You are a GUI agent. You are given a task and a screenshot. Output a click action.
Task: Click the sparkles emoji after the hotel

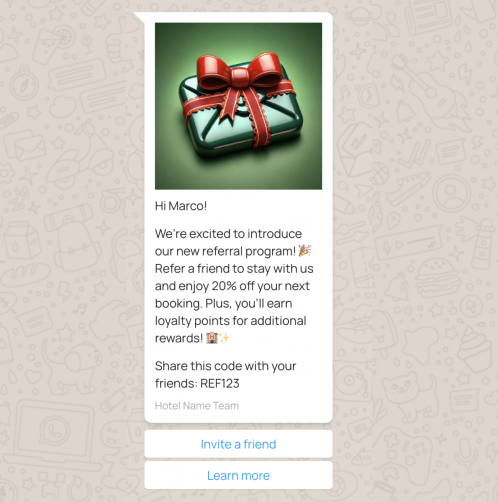click(x=224, y=338)
